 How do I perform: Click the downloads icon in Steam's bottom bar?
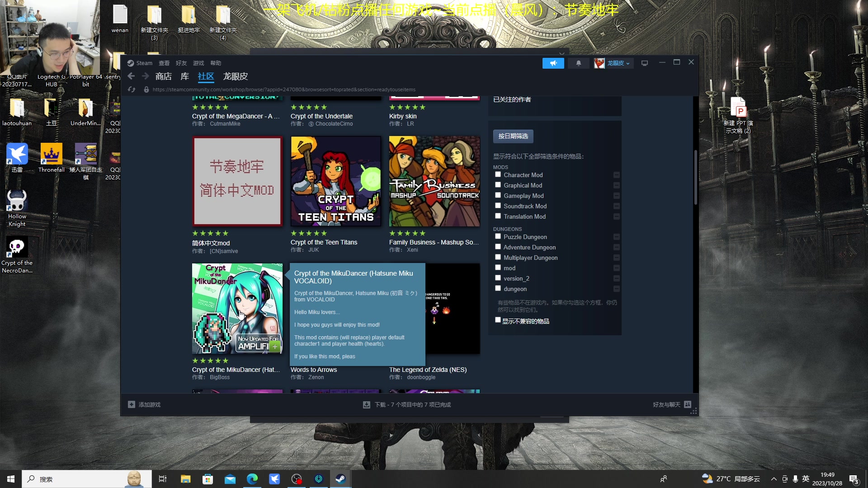pyautogui.click(x=367, y=405)
